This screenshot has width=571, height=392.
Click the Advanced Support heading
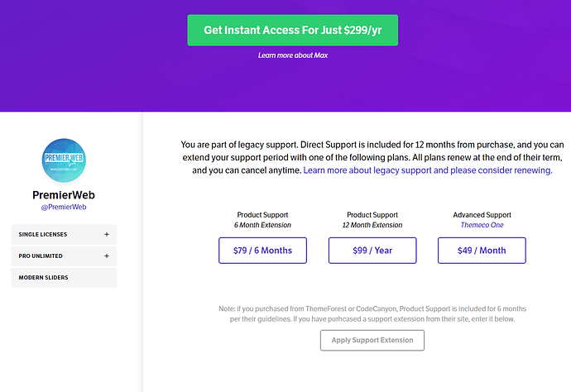[481, 215]
